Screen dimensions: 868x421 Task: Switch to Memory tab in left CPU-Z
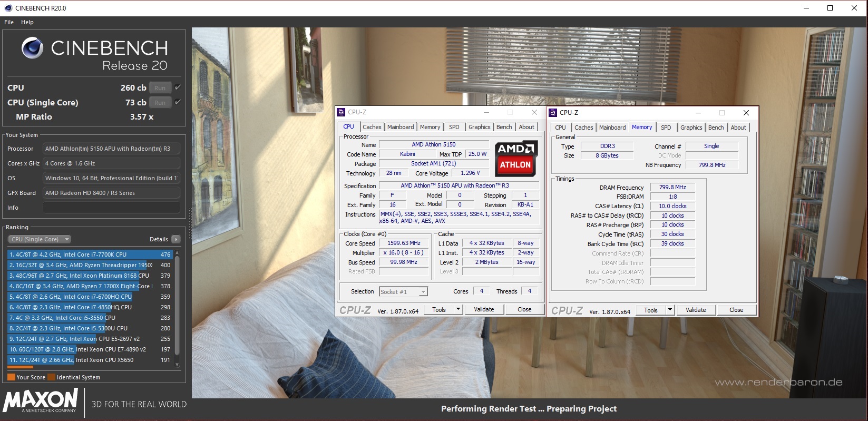pos(430,127)
